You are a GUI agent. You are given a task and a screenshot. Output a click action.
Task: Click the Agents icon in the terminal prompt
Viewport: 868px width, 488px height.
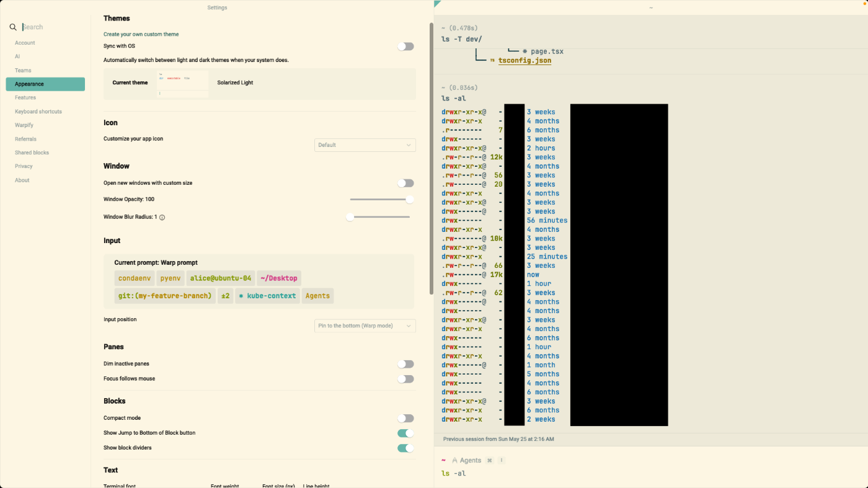454,461
